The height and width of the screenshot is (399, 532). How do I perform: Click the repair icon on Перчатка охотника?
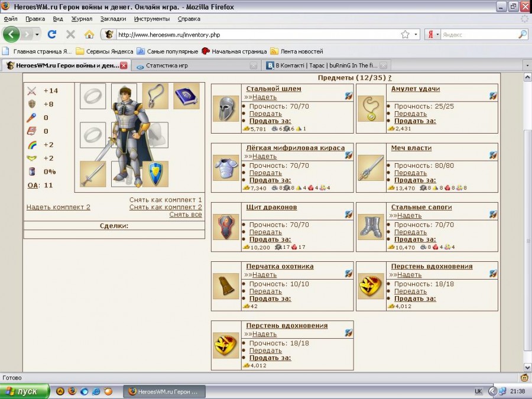point(348,274)
